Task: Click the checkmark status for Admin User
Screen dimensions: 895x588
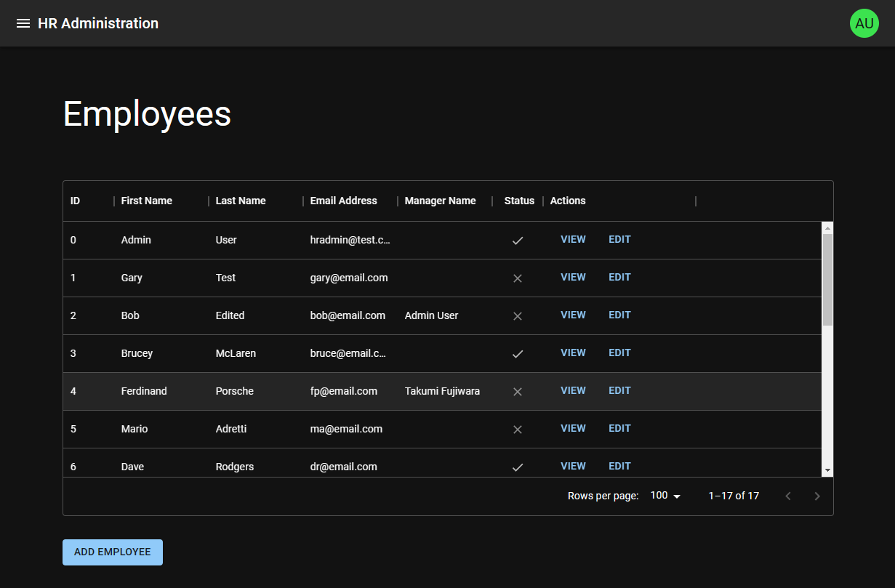Action: pyautogui.click(x=518, y=240)
